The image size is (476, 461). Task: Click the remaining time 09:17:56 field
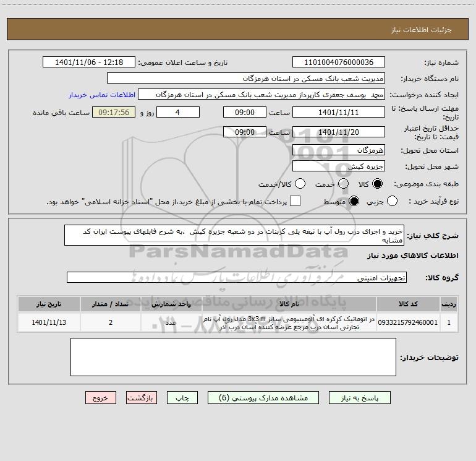114,113
